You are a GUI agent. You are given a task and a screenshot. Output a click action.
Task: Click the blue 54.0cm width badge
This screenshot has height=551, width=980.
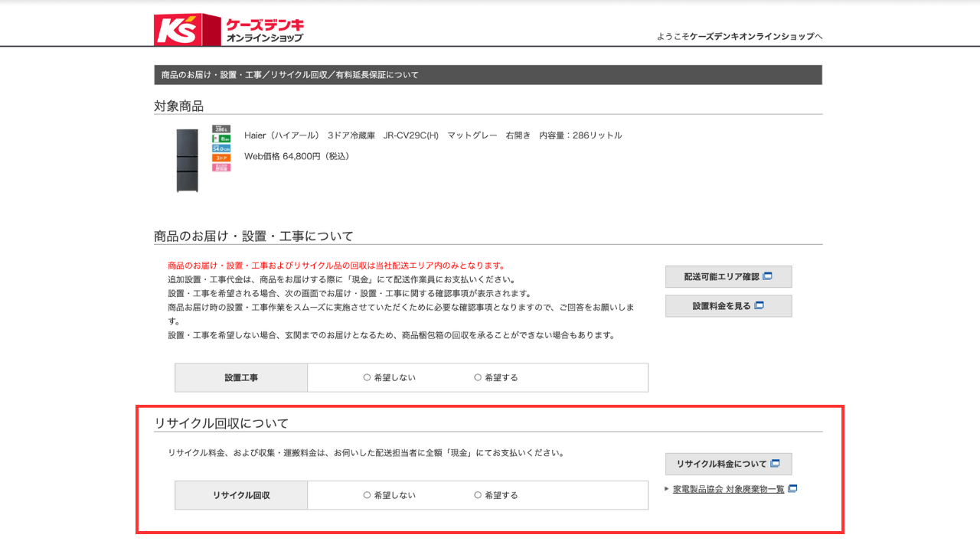point(221,148)
